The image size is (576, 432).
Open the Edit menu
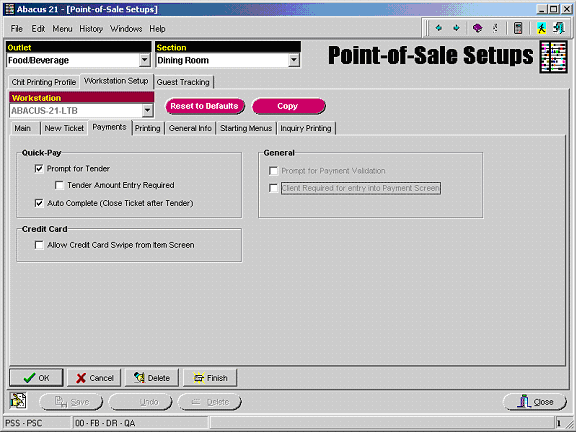[38, 29]
